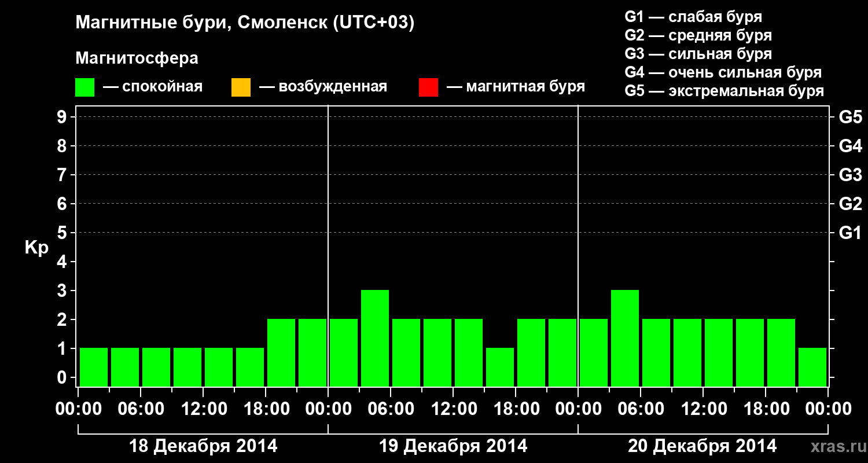Select the chart title 'Магнитные бури, Смоленск (UTC+03)'
The image size is (868, 463).
point(245,23)
